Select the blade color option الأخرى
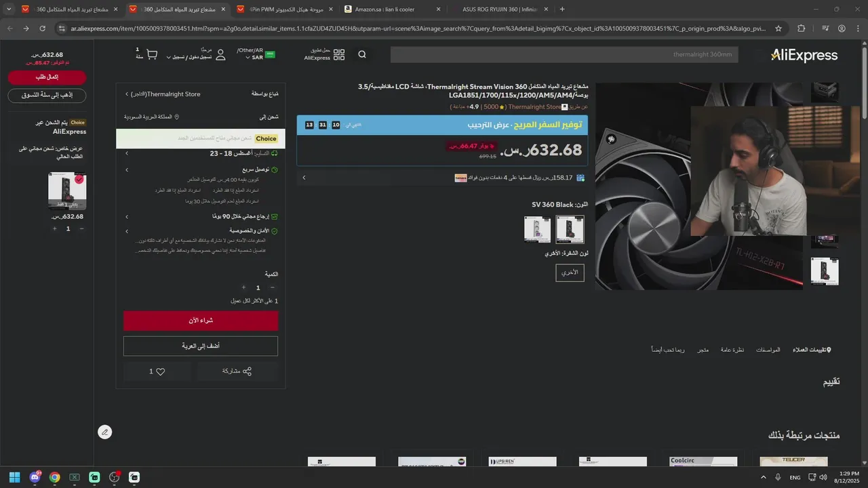868x488 pixels. tap(570, 272)
